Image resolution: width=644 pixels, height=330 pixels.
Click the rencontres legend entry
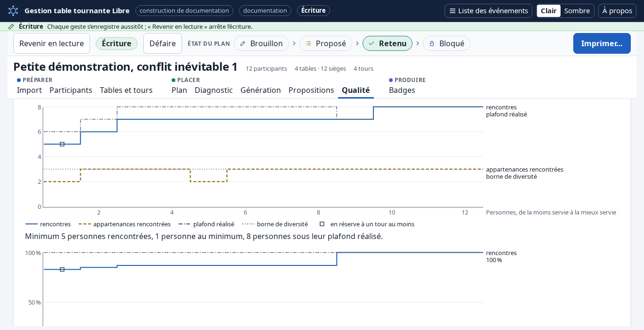pos(48,224)
